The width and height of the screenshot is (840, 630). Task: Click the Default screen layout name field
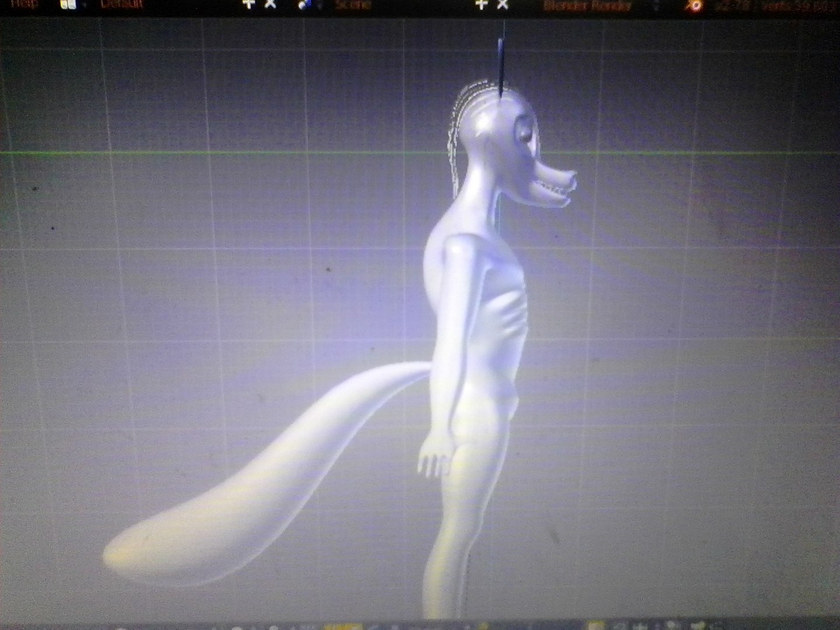point(122,5)
